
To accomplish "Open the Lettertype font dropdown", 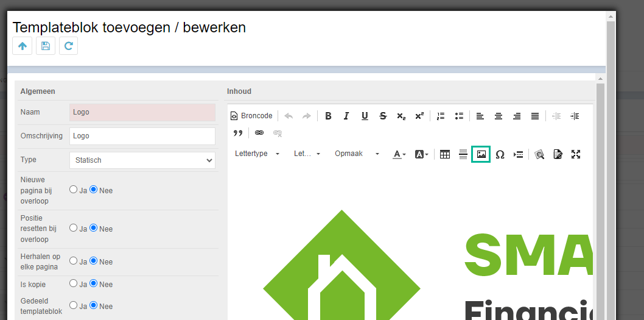I will pos(257,154).
